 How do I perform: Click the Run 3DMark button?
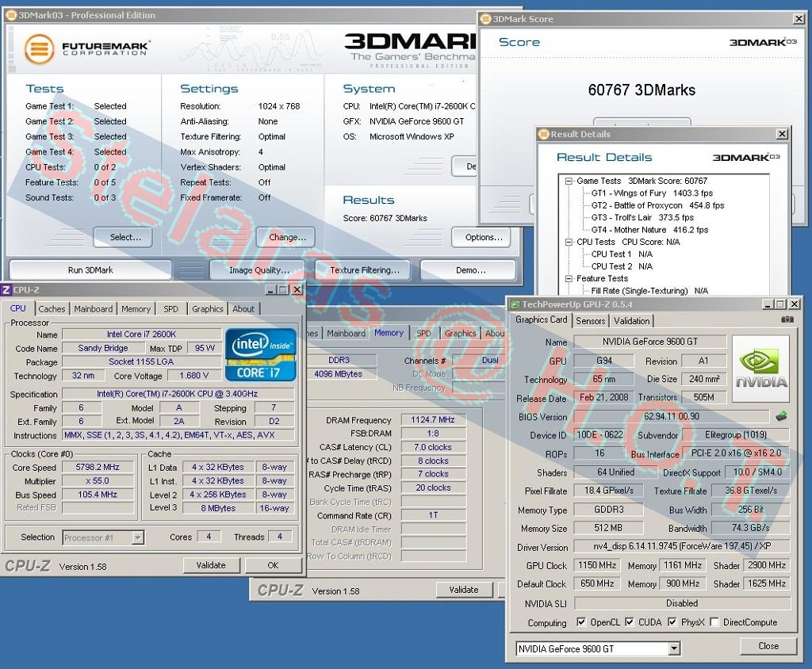coord(90,270)
